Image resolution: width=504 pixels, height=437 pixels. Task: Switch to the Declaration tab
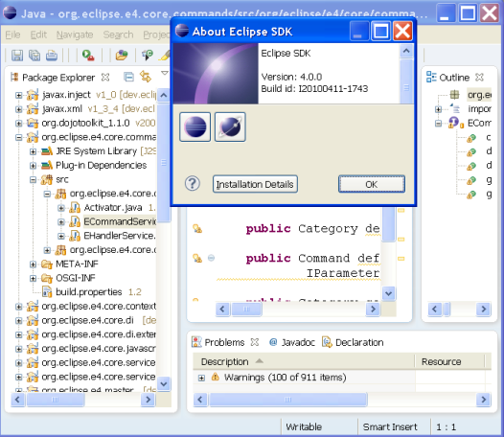(353, 342)
